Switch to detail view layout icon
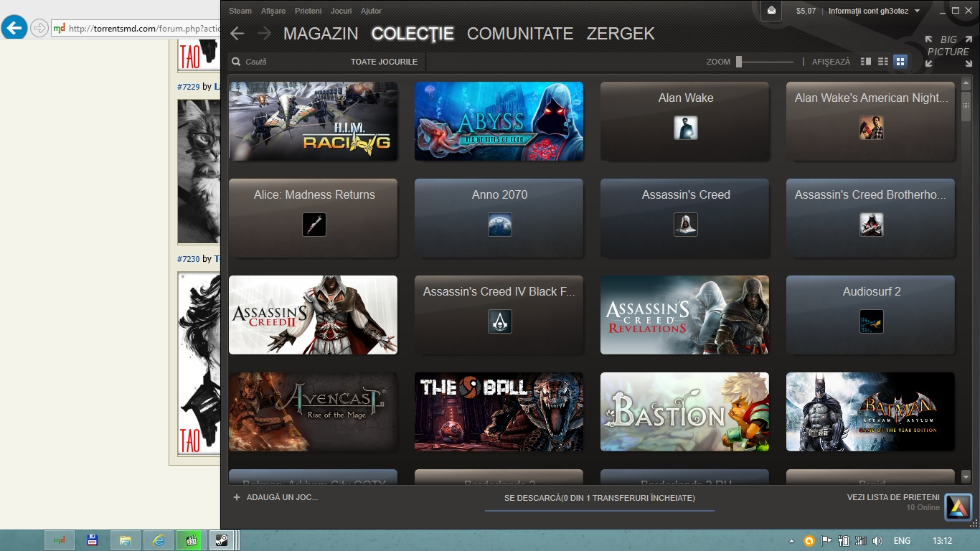 (865, 62)
